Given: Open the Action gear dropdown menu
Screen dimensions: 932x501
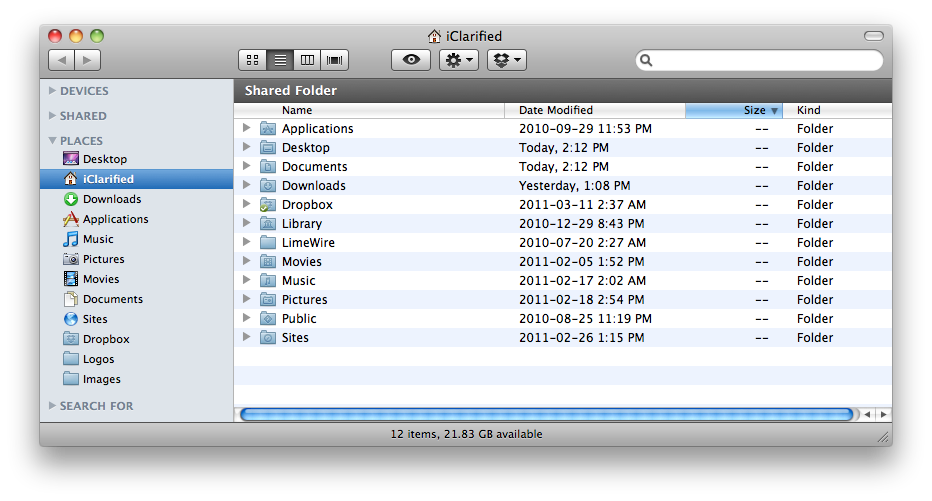Looking at the screenshot, I should coord(459,61).
